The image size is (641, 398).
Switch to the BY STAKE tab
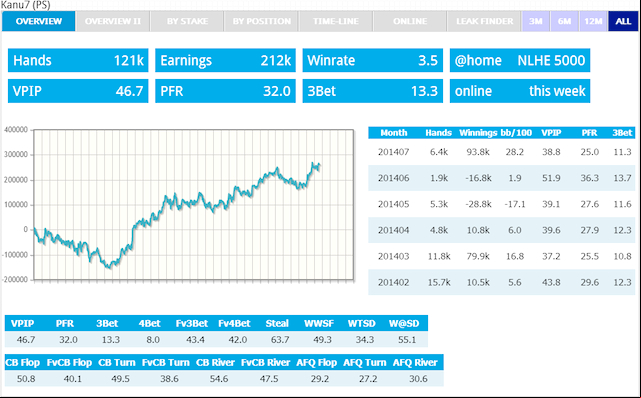(x=187, y=21)
